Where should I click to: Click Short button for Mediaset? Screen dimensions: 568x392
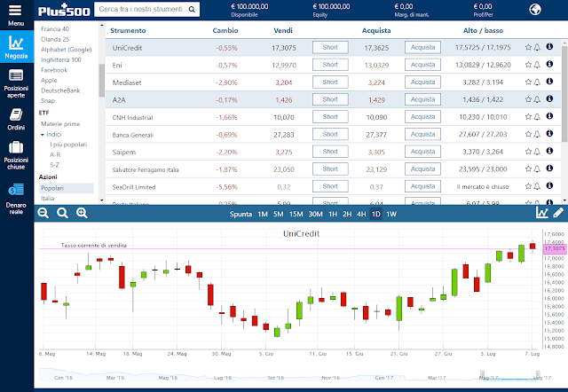pyautogui.click(x=330, y=82)
